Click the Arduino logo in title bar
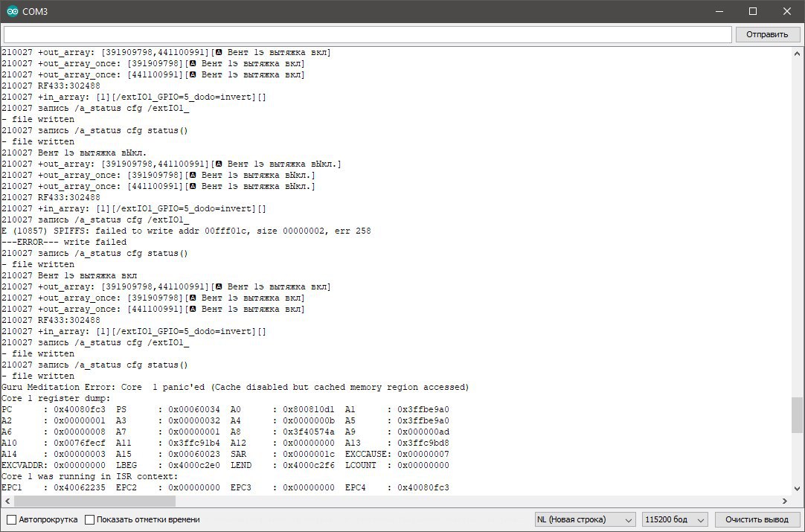Viewport: 805px width, 532px height. (x=13, y=11)
